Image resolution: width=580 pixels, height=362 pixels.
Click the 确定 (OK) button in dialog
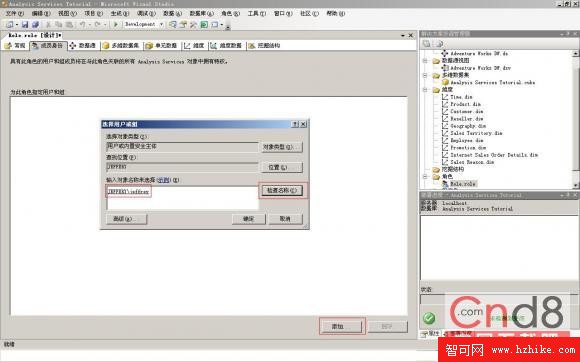point(249,219)
